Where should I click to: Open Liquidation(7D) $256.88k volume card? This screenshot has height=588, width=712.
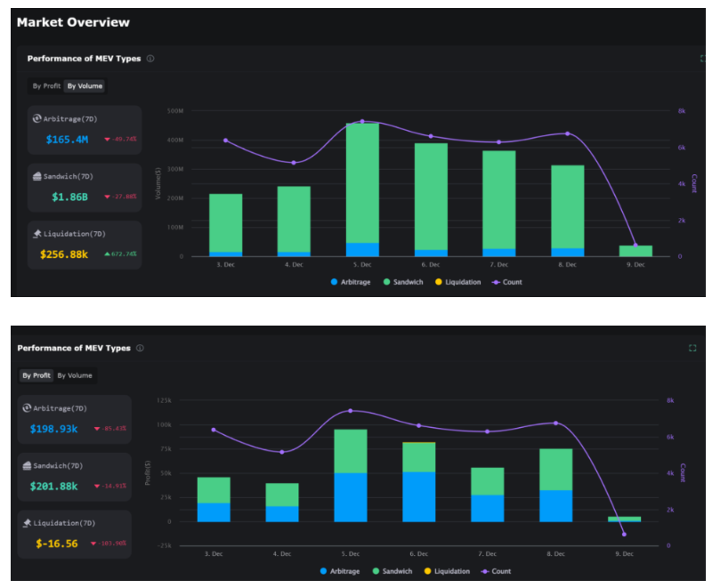[x=85, y=245]
